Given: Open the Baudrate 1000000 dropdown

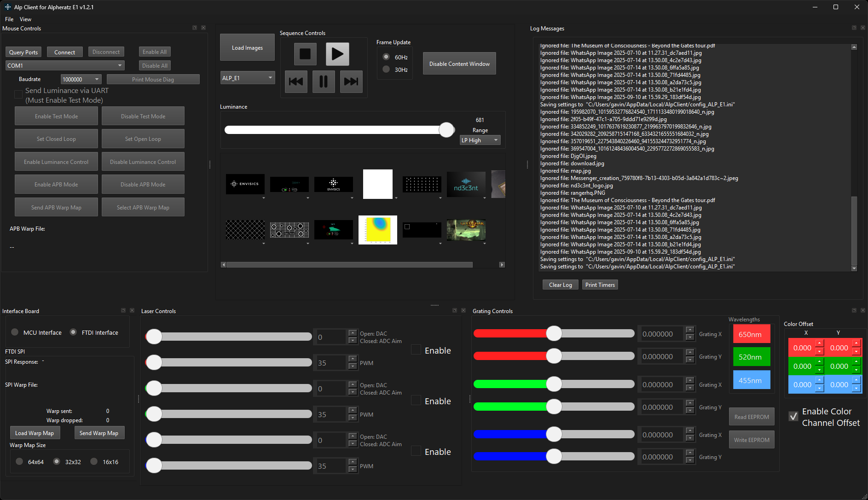Looking at the screenshot, I should pyautogui.click(x=81, y=79).
